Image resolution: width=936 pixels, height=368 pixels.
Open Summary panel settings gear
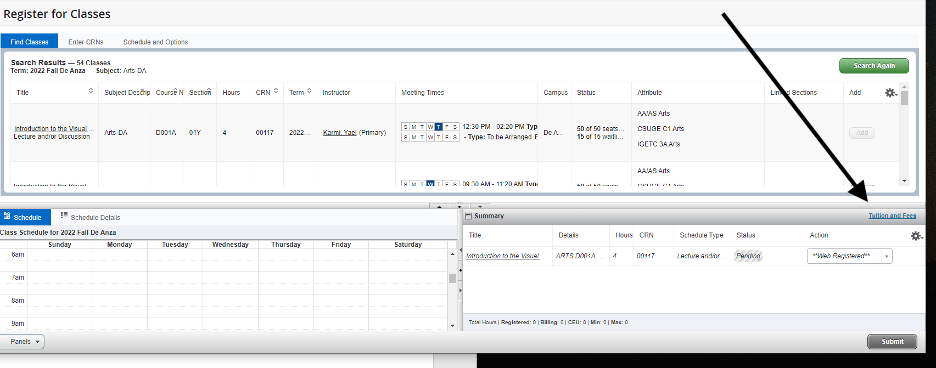click(916, 236)
